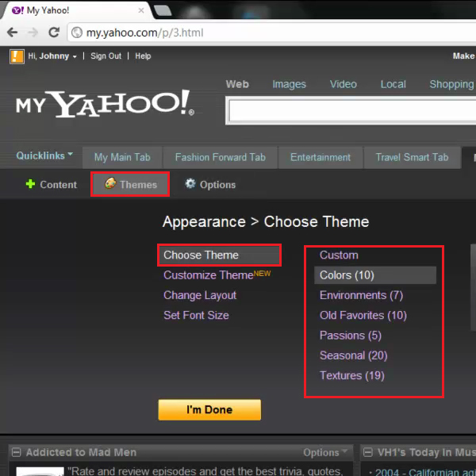This screenshot has height=476, width=476.
Task: Select Choose Theme in appearance menu
Action: pos(220,255)
